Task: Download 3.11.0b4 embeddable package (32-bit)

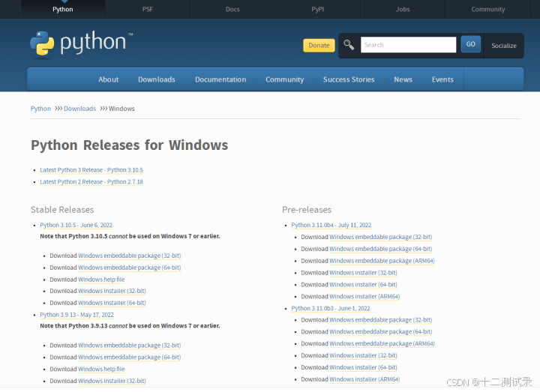Action: (x=380, y=237)
